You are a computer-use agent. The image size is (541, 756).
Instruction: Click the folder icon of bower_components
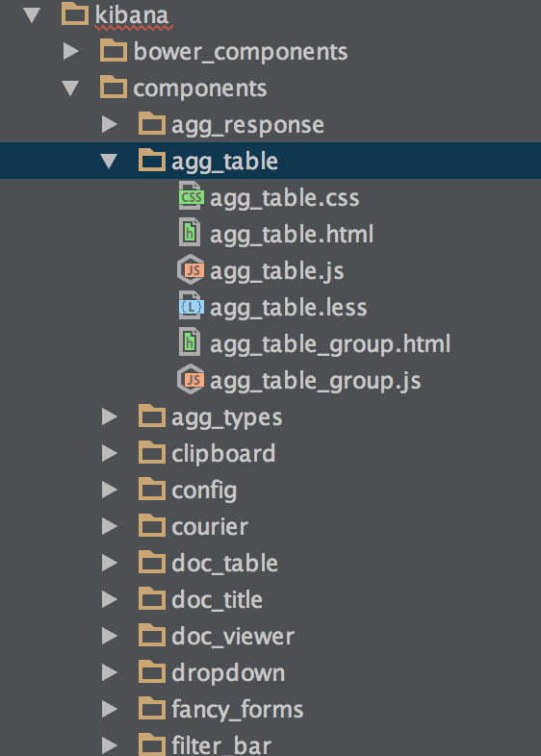coord(114,51)
